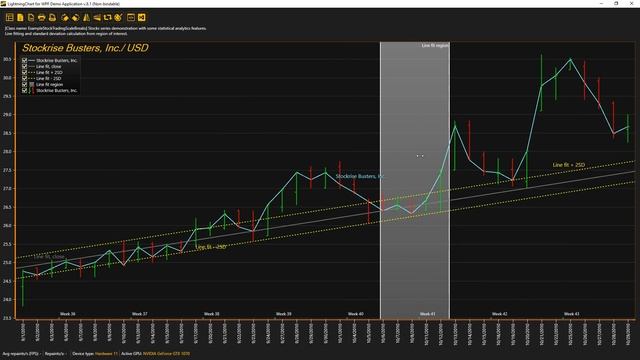Click the folded-corner document toolbar icon
The height and width of the screenshot is (360, 640).
[31, 18]
